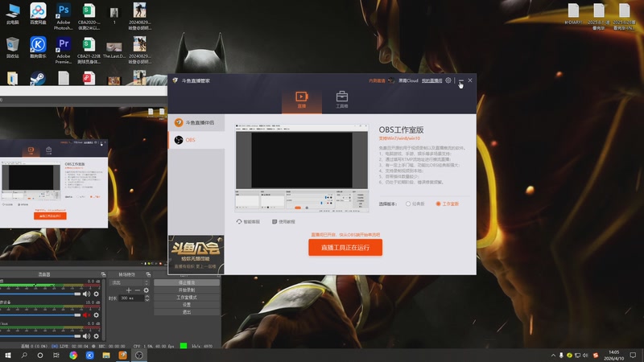
Task: Open taskbar search magnifier
Action: tap(24, 355)
